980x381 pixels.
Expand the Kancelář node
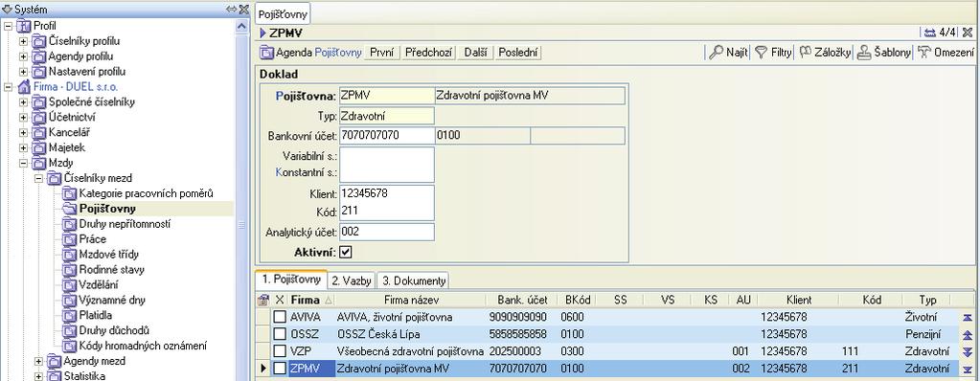click(24, 132)
